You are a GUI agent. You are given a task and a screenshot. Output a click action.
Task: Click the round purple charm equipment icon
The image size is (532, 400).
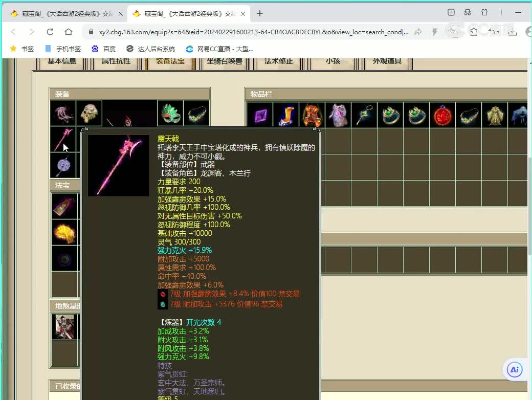[x=63, y=165]
